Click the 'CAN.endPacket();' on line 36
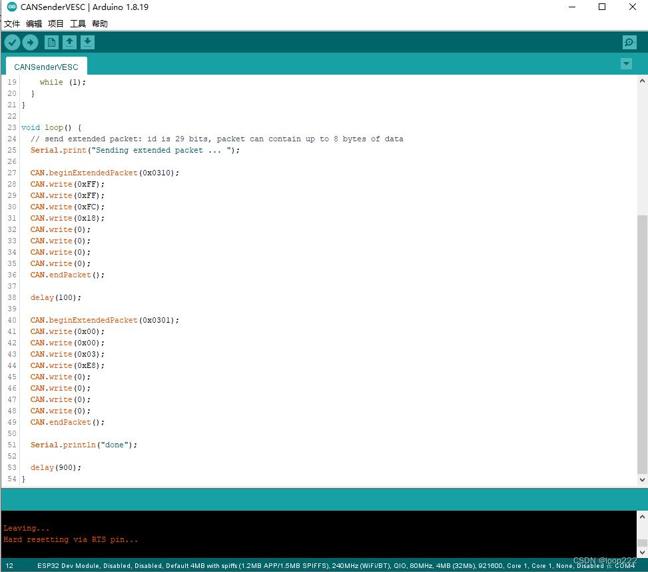This screenshot has width=648, height=572. click(67, 275)
